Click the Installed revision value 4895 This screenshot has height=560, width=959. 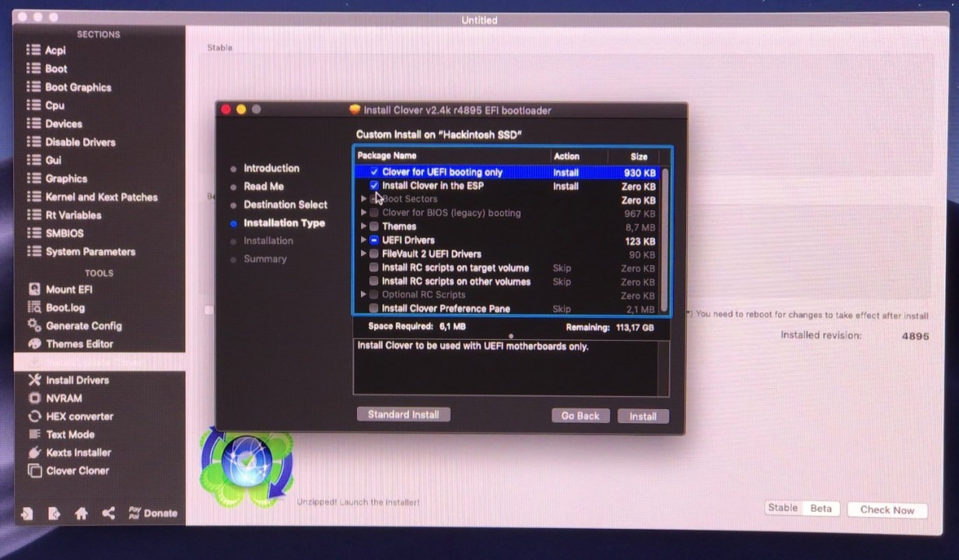point(915,336)
